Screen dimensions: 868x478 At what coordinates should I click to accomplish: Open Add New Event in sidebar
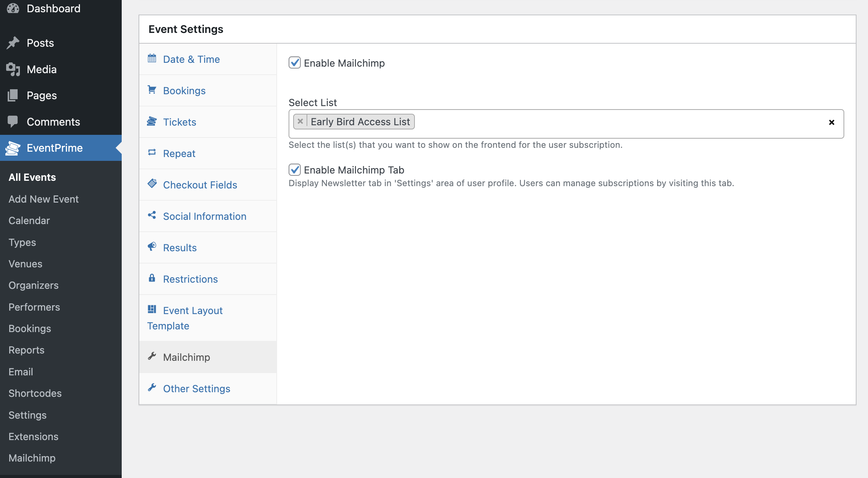tap(43, 199)
